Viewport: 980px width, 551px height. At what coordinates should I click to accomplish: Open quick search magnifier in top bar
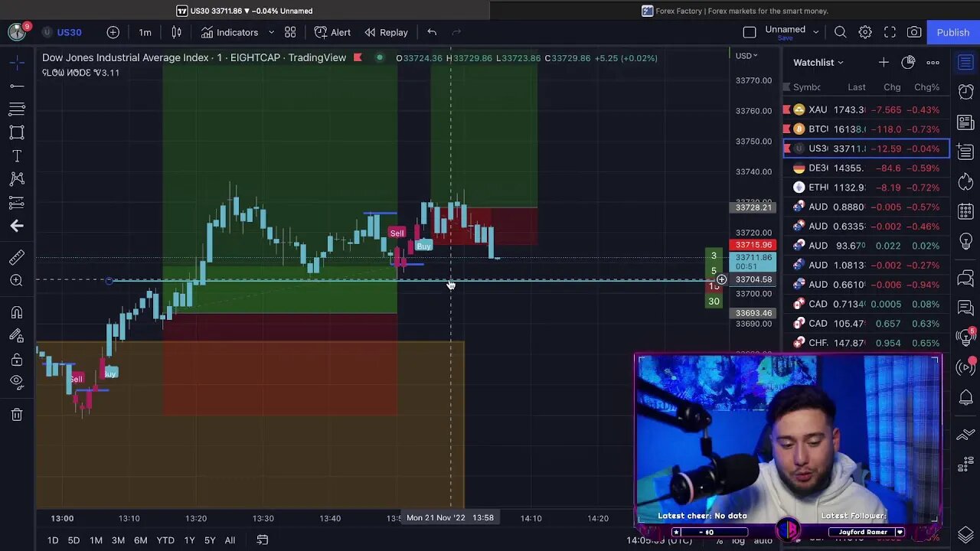pos(840,32)
